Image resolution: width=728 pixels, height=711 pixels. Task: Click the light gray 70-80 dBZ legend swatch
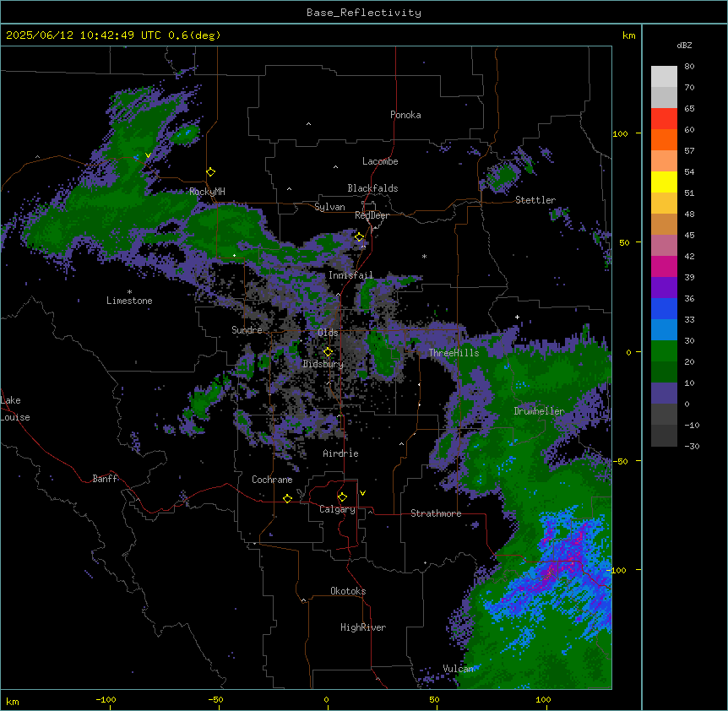click(664, 77)
